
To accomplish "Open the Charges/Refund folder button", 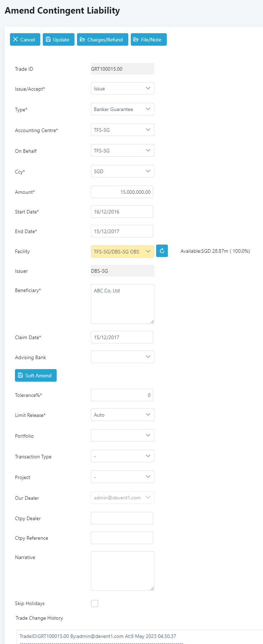I will tap(102, 40).
